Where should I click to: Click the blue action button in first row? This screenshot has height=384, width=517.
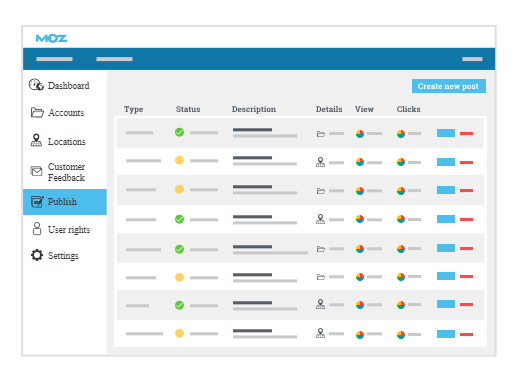(x=446, y=133)
